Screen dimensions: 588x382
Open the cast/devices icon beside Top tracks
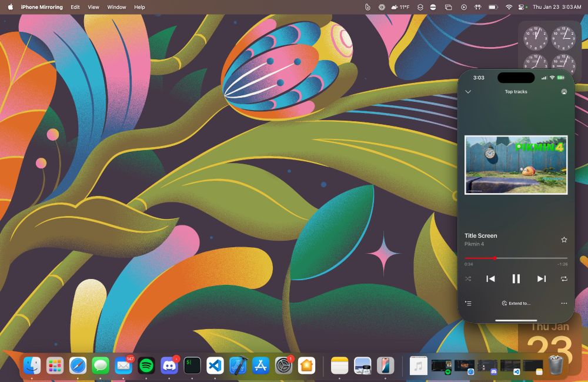[564, 92]
